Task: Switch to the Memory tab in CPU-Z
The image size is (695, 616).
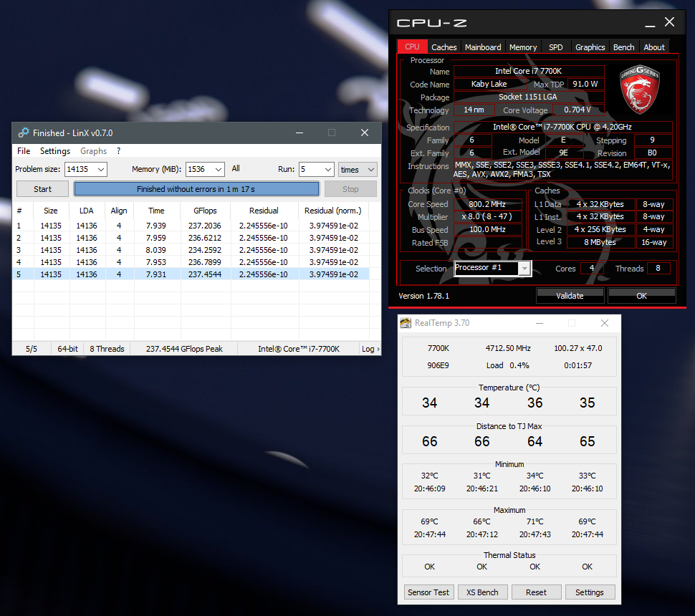Action: [522, 47]
